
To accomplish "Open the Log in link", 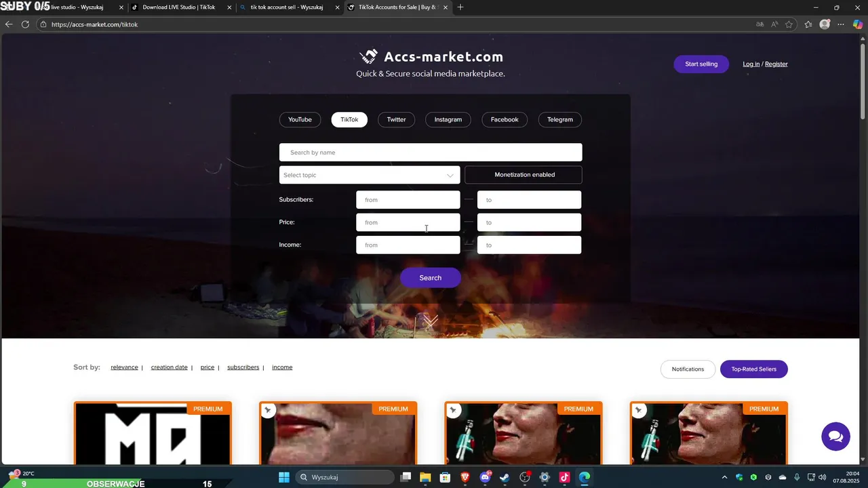I will tap(751, 64).
